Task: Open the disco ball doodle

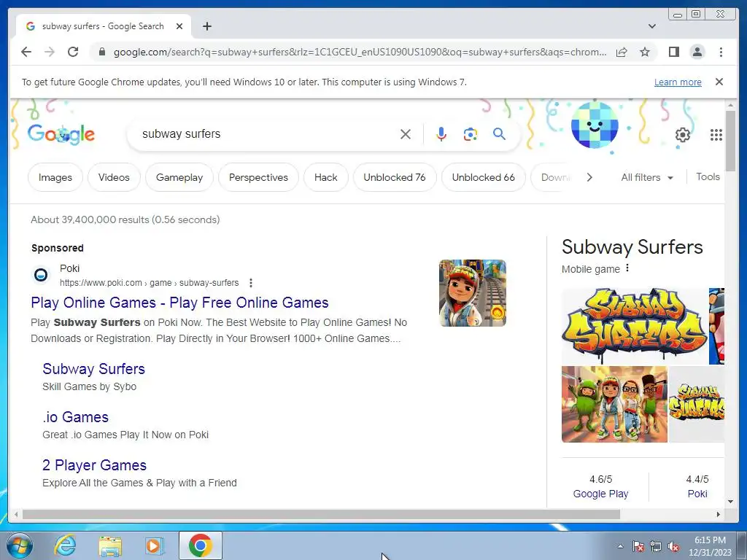Action: click(x=595, y=125)
